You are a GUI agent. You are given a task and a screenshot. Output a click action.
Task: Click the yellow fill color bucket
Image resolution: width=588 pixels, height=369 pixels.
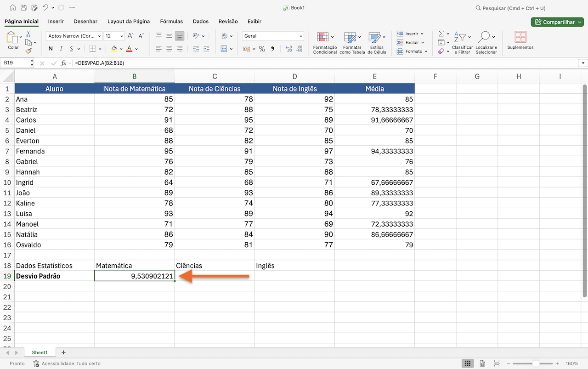click(114, 49)
